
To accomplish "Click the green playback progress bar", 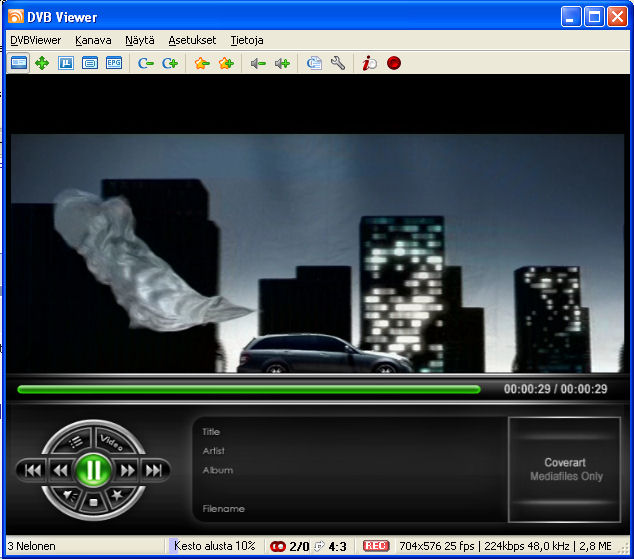I will 248,389.
